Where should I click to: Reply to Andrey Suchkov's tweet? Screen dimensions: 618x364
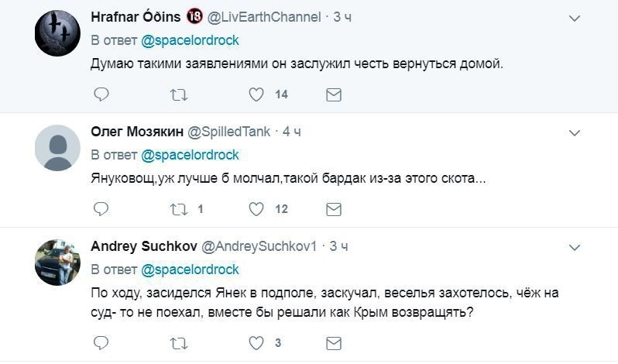pos(101,342)
